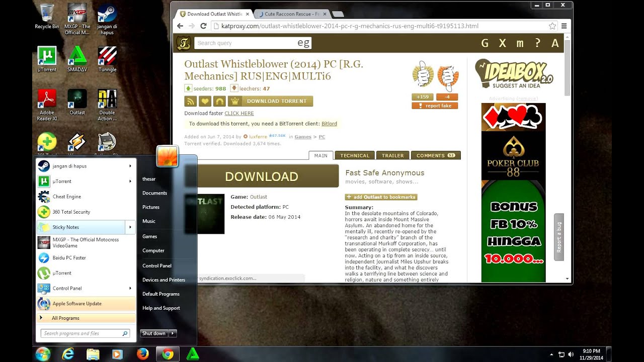Screen dimensions: 644x362
Task: Click the Report a bug side tab
Action: coord(559,237)
